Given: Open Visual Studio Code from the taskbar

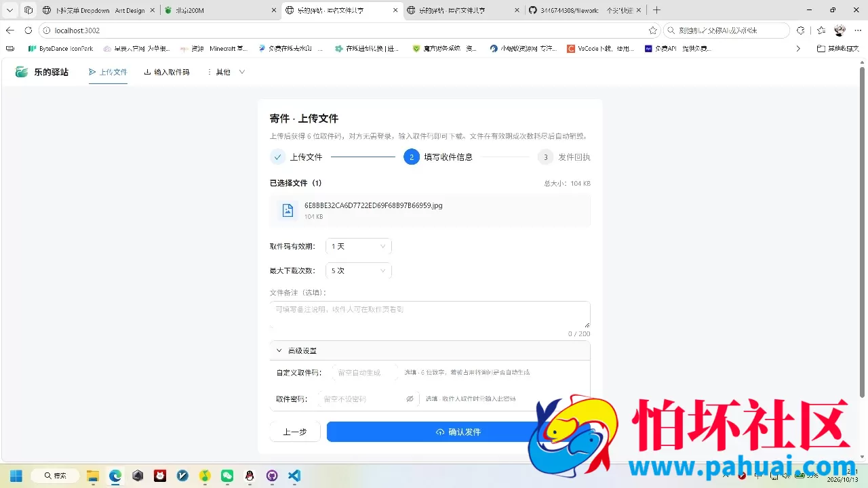Looking at the screenshot, I should pos(294,476).
